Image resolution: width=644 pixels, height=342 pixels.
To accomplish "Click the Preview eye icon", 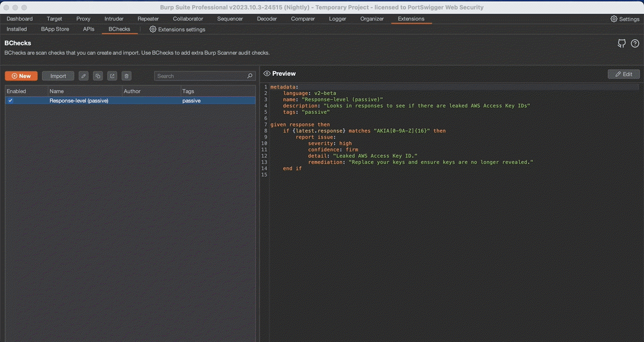I will click(267, 74).
